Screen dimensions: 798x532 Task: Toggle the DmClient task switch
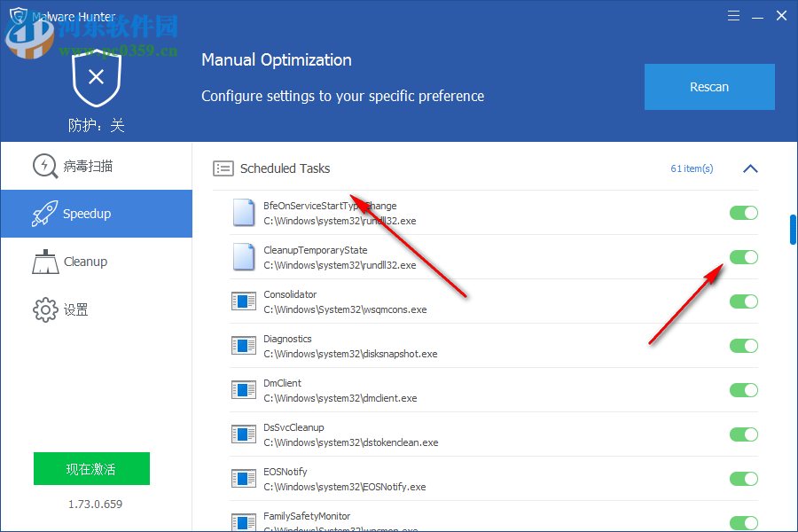click(x=744, y=390)
